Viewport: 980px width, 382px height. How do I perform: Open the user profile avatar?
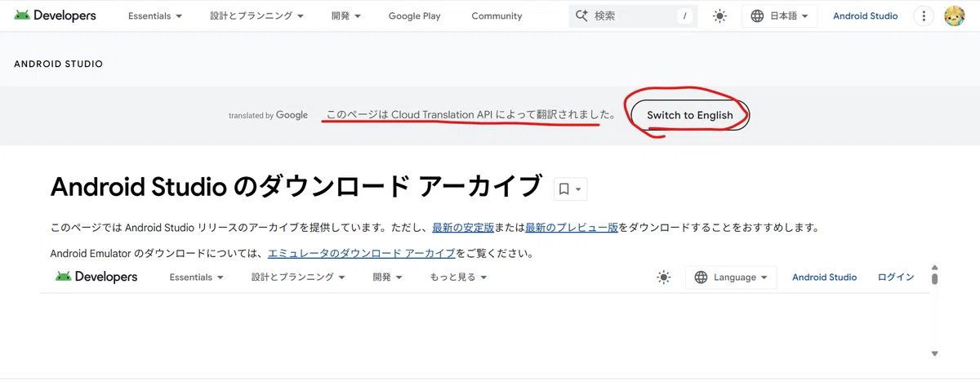click(x=954, y=16)
